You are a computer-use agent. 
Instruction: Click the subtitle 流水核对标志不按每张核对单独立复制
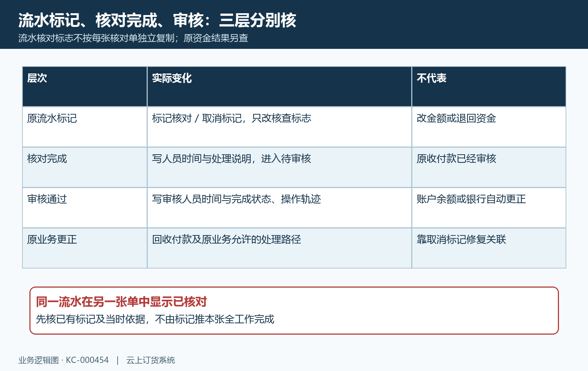click(96, 38)
